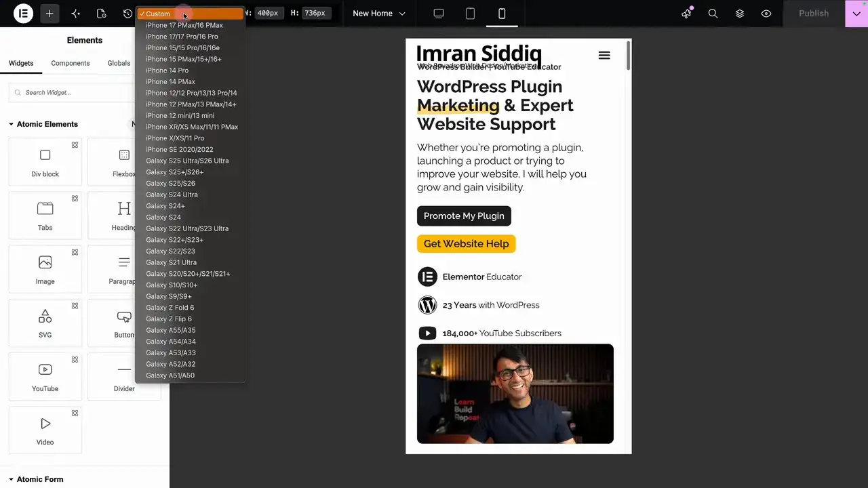Choose Galaxy A55/A35 preset
The width and height of the screenshot is (868, 488).
(x=190, y=330)
